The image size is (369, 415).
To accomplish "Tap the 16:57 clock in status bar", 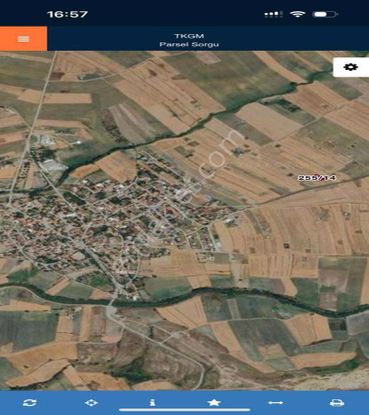I will [67, 14].
